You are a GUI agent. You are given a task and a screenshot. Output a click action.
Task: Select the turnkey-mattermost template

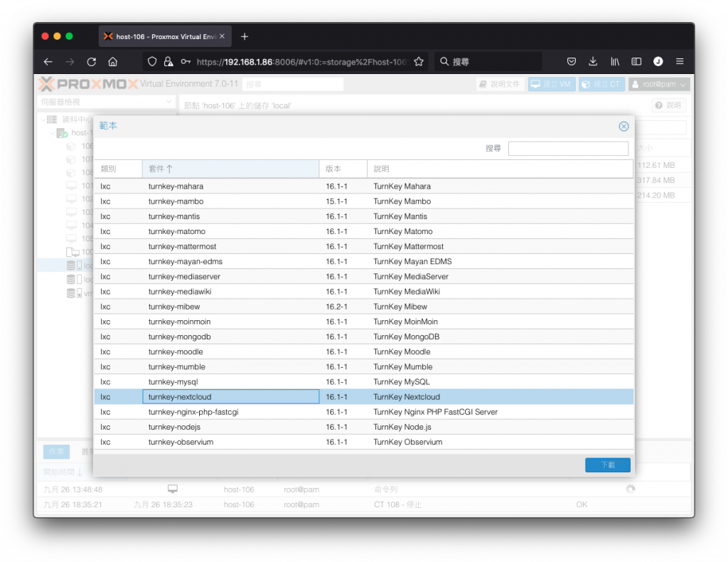[364, 246]
